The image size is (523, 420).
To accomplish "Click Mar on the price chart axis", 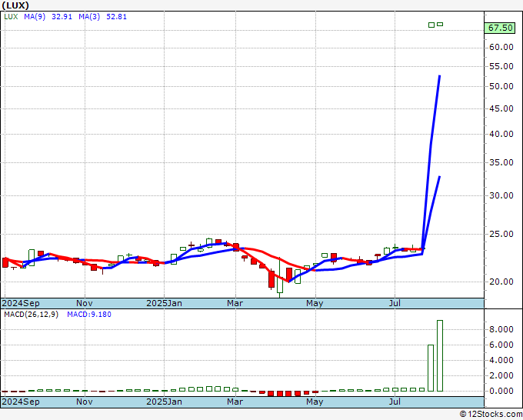I will coord(235,303).
